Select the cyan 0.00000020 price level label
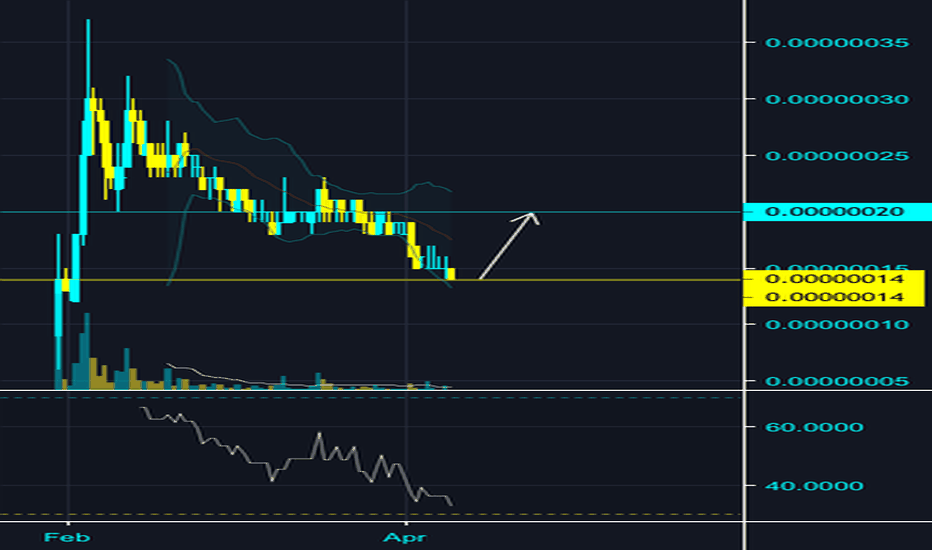Viewport: 932px width, 550px height. (837, 212)
